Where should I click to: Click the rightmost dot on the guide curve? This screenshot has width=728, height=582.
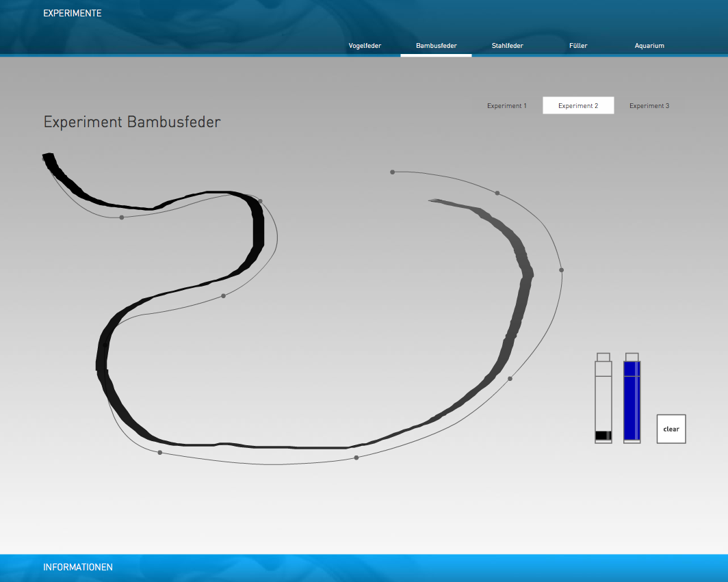point(561,270)
